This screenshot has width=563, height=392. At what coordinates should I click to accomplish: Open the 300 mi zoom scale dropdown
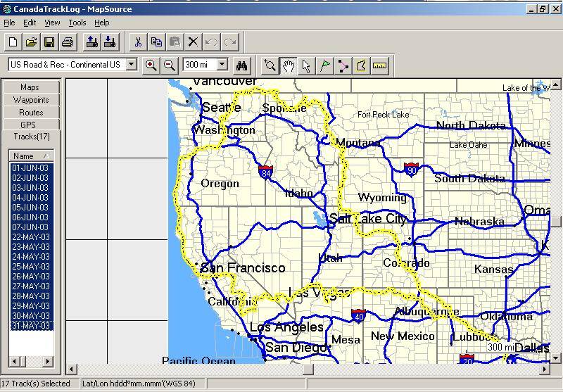222,65
